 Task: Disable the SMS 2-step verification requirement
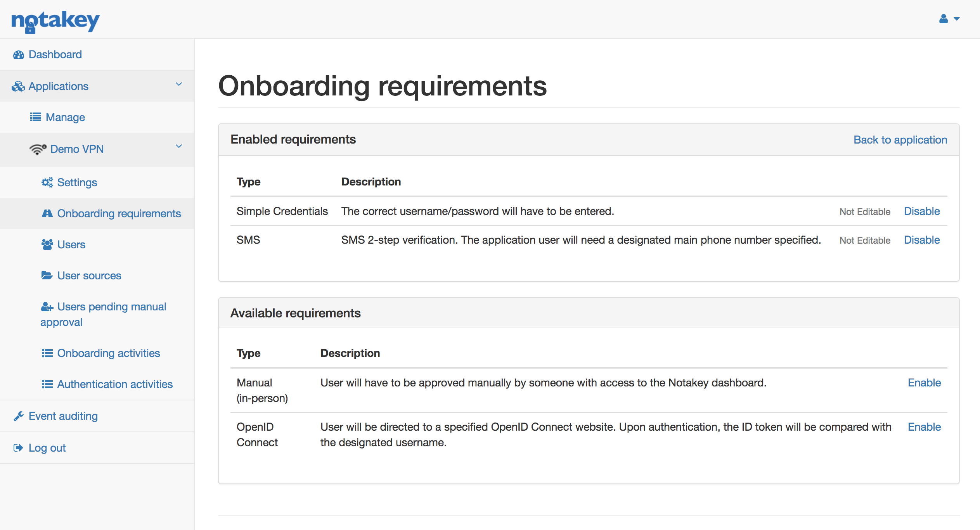coord(922,240)
